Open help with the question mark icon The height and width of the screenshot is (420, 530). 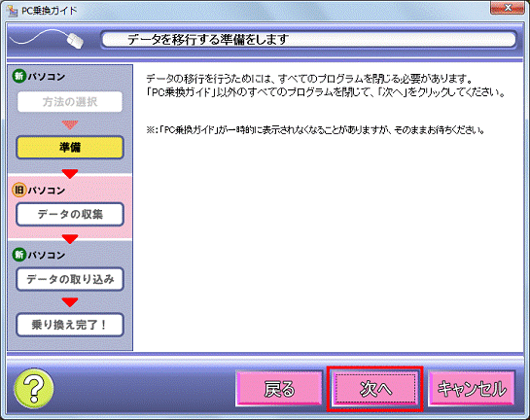point(34,389)
